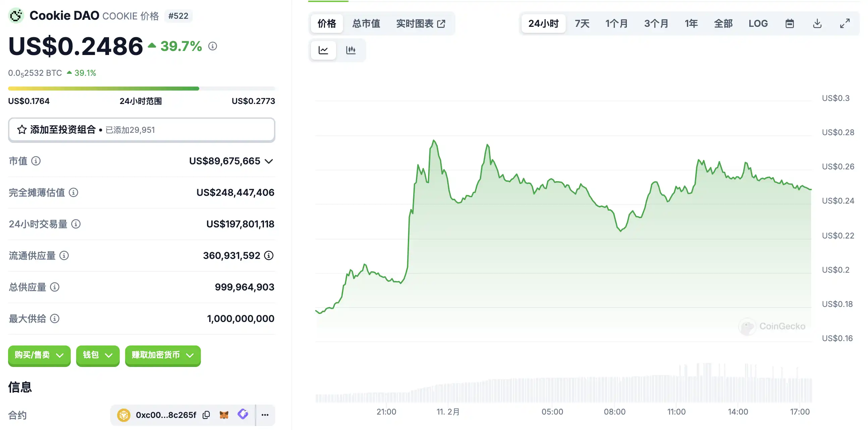
Task: Select the 1个月 time range
Action: pos(616,23)
